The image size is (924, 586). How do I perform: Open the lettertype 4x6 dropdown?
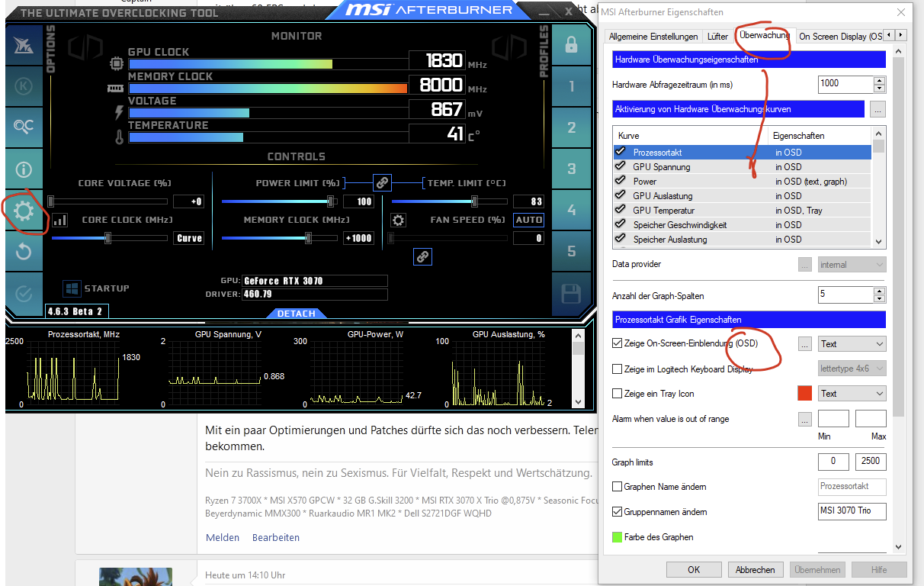tap(852, 369)
